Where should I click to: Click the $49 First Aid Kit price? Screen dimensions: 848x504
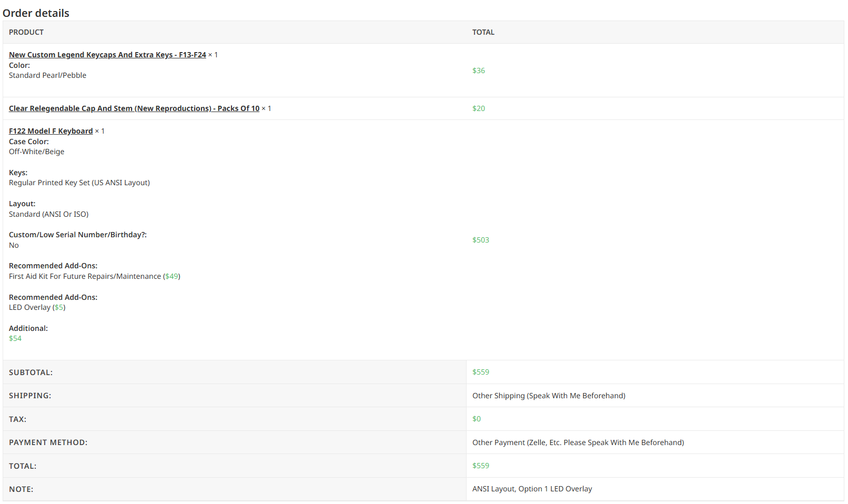(171, 276)
